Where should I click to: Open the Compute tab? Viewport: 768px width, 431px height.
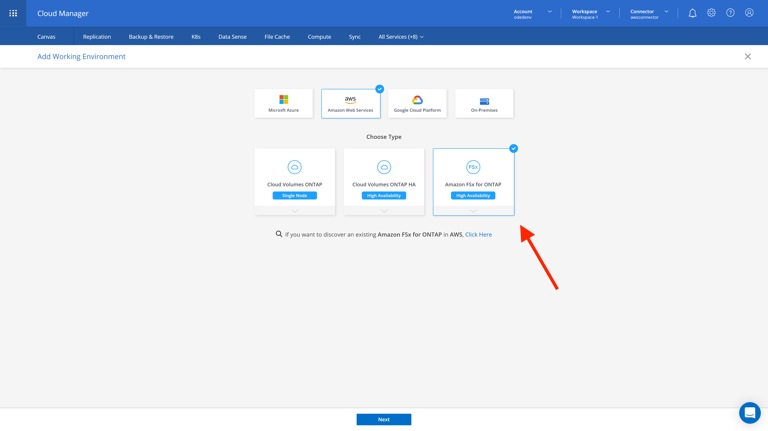(x=319, y=37)
